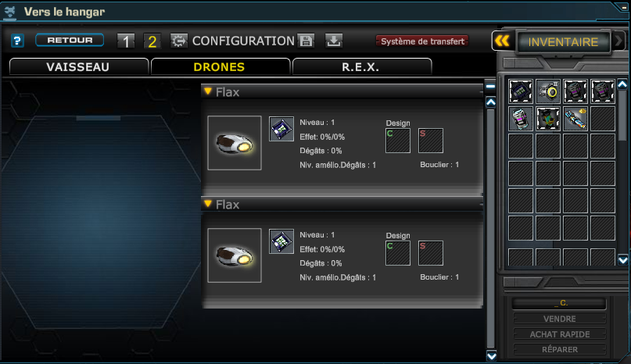Save configuration with the floppy disk icon
Image resolution: width=631 pixels, height=364 pixels.
[307, 41]
